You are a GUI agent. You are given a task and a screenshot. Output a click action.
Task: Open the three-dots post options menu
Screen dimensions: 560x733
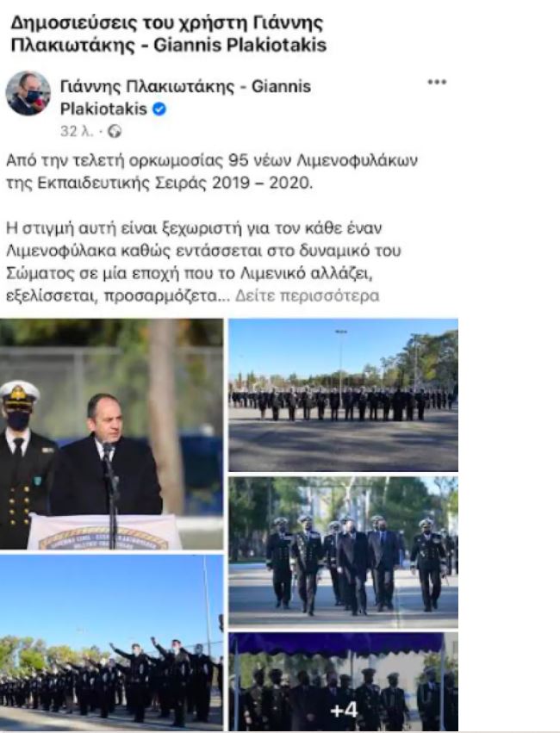pyautogui.click(x=437, y=83)
